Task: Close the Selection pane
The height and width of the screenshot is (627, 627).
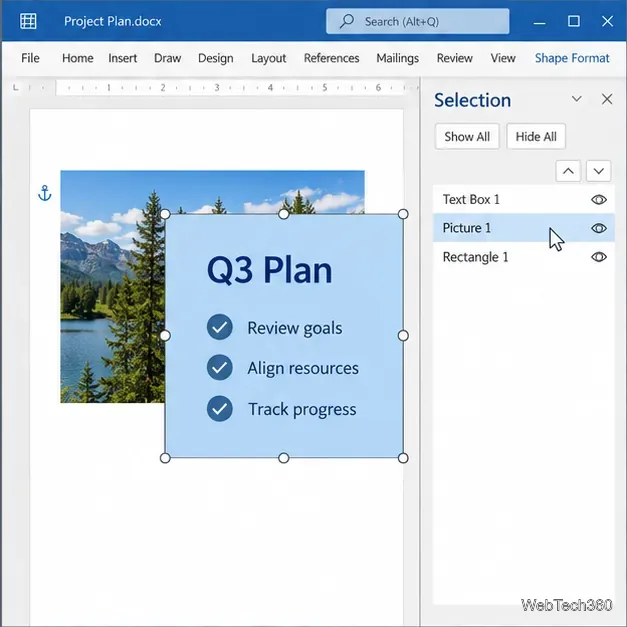Action: 607,99
